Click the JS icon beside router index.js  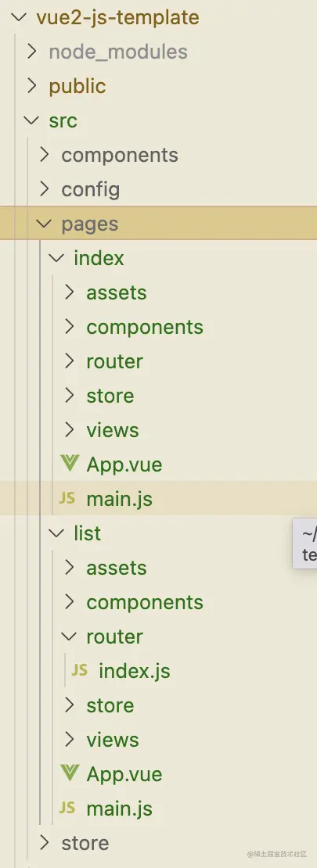tap(79, 670)
